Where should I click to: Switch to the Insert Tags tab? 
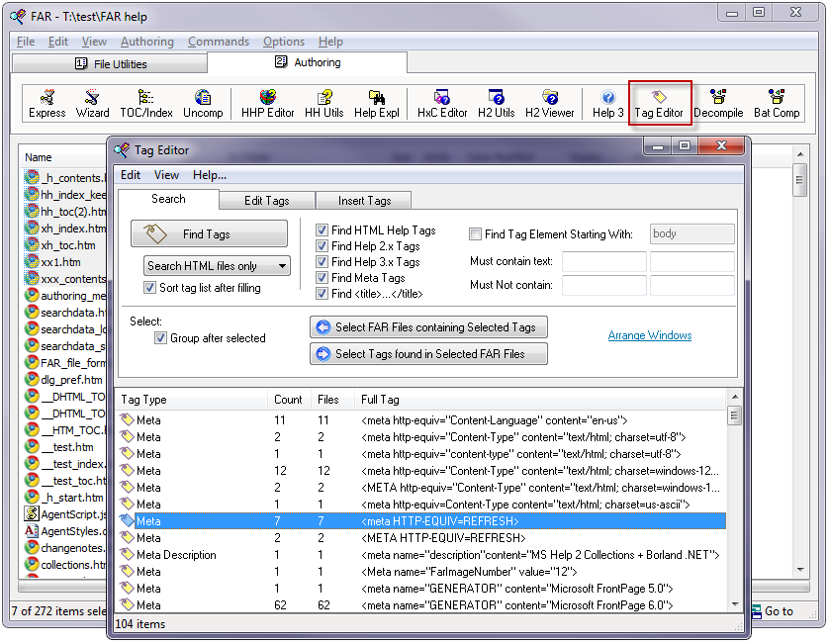pyautogui.click(x=364, y=201)
